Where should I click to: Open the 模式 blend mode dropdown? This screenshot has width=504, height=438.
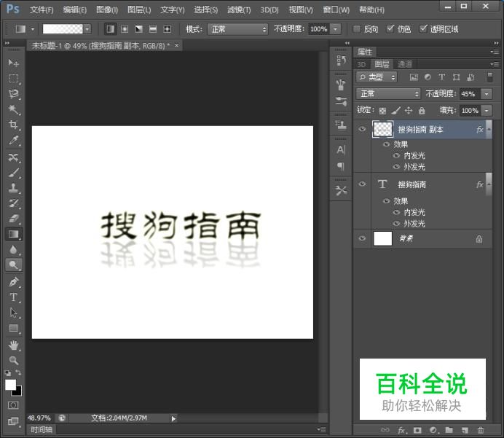(x=237, y=29)
